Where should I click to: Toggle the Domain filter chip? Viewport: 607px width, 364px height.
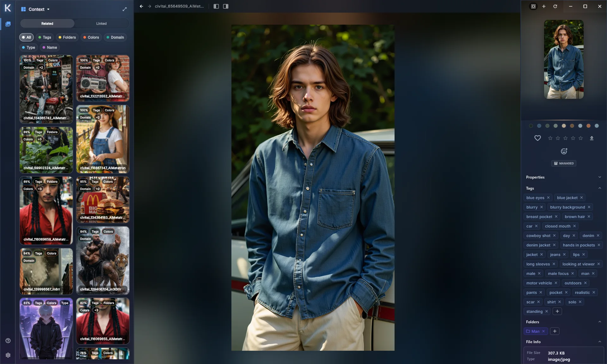(x=115, y=37)
